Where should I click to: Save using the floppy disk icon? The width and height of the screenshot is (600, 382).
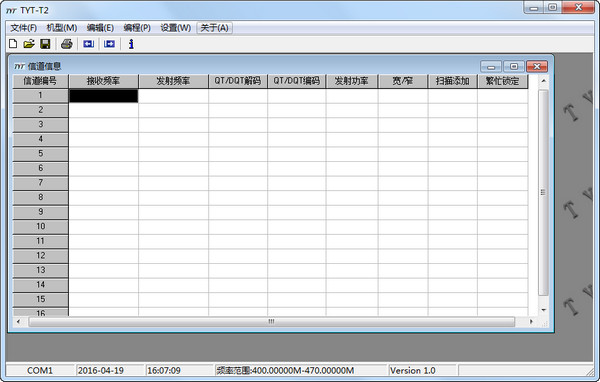coord(45,44)
